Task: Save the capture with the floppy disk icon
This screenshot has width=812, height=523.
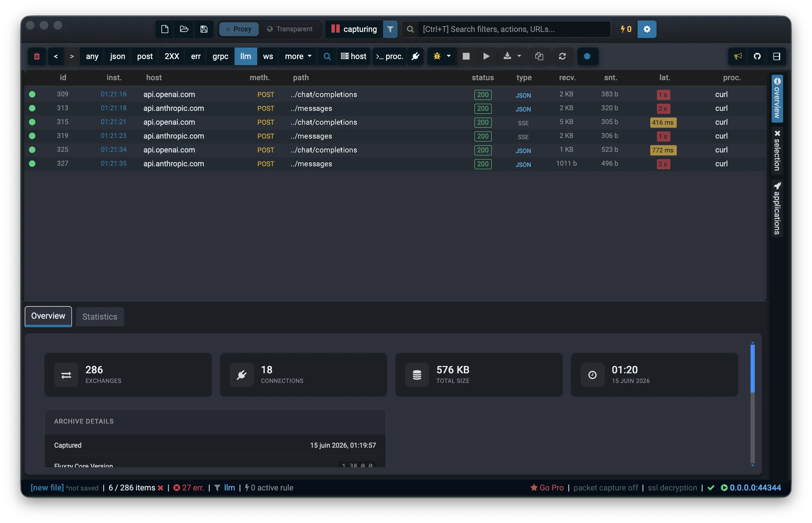Action: click(x=204, y=29)
